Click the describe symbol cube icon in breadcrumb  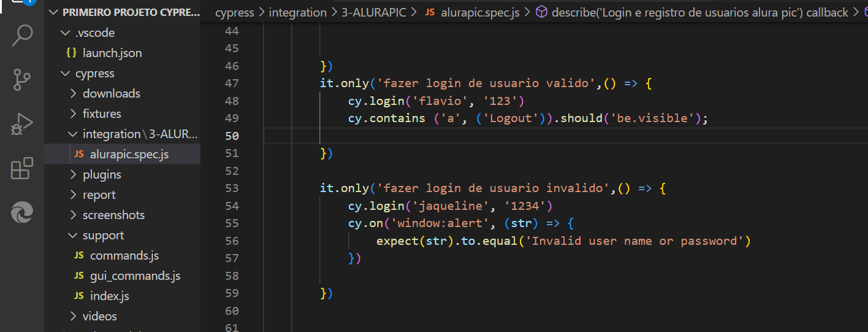(x=541, y=12)
